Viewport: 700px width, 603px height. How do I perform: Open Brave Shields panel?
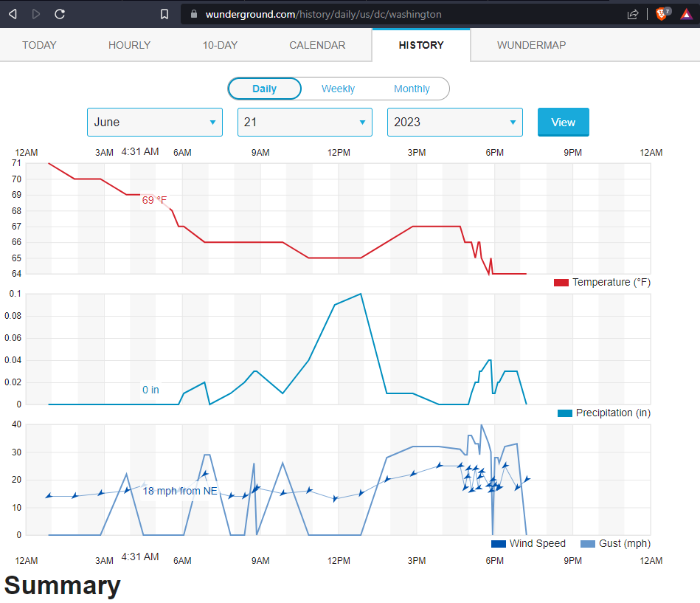point(662,14)
